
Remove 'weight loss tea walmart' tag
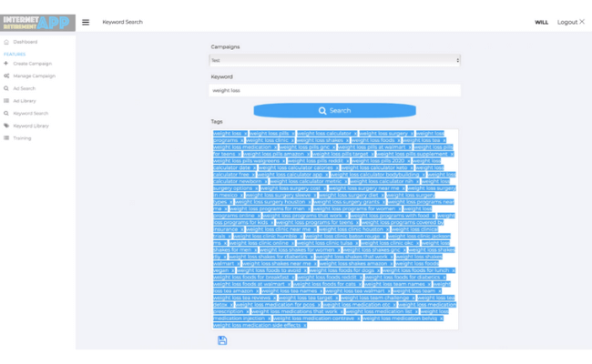pyautogui.click(x=389, y=291)
